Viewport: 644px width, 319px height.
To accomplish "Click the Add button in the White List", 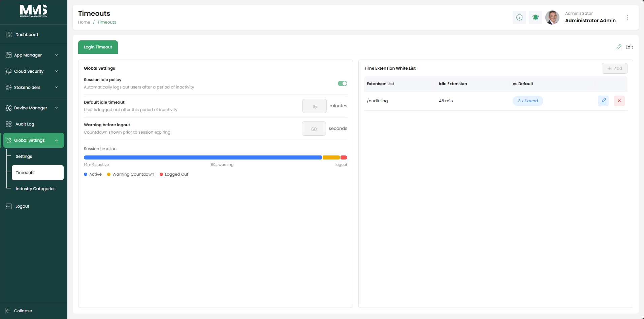I will (615, 68).
